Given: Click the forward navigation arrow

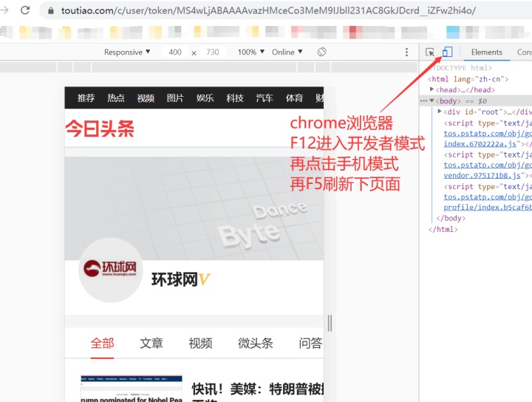Looking at the screenshot, I should (4, 10).
